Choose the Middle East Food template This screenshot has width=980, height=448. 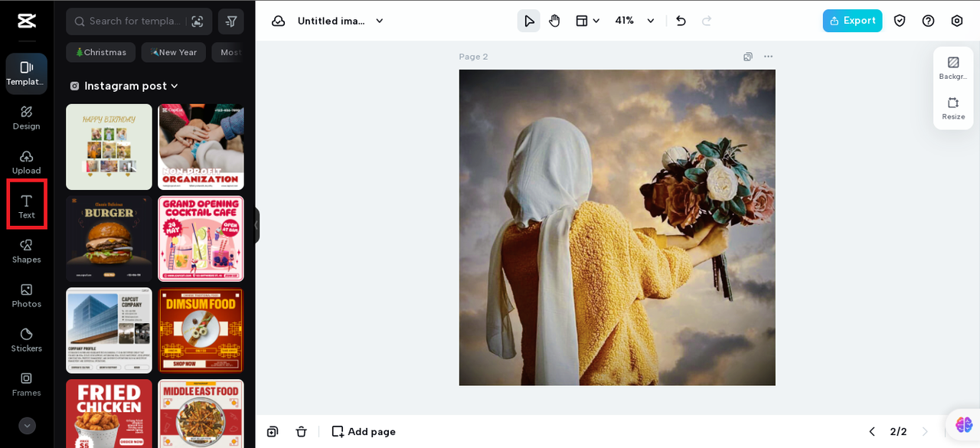coord(201,414)
